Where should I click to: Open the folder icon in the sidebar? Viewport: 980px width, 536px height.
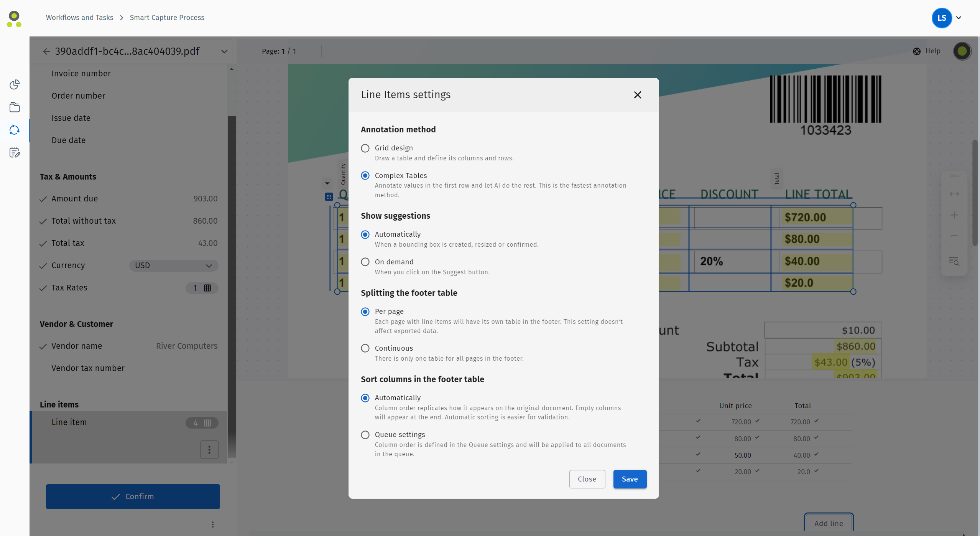pyautogui.click(x=15, y=107)
